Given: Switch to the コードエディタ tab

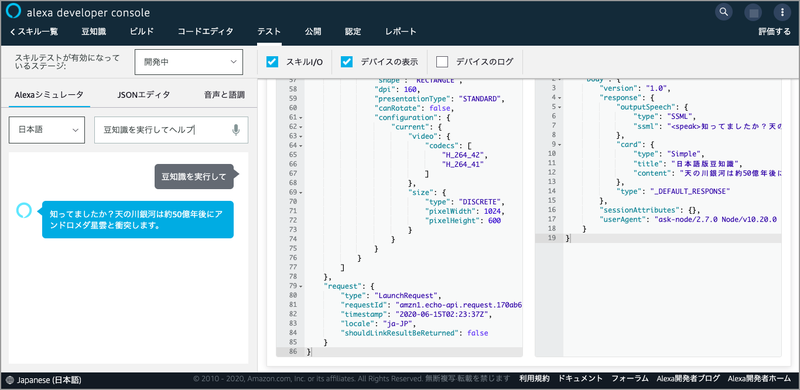Looking at the screenshot, I should pos(205,32).
